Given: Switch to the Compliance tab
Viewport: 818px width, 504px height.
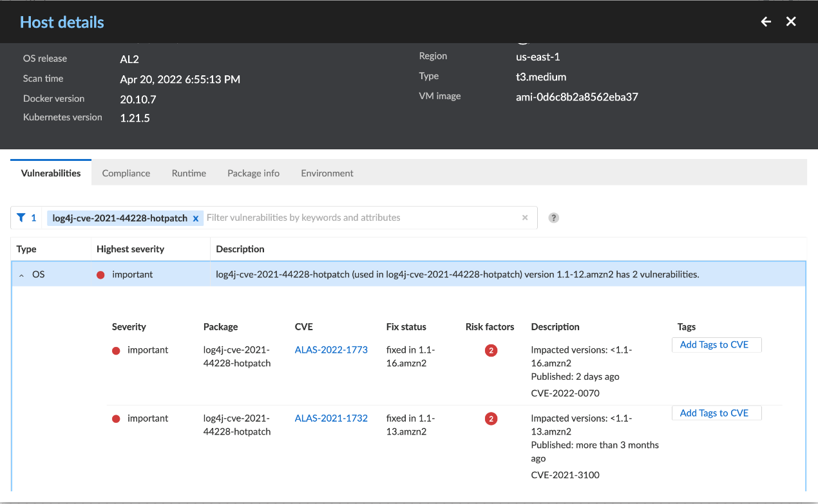Looking at the screenshot, I should pos(126,173).
